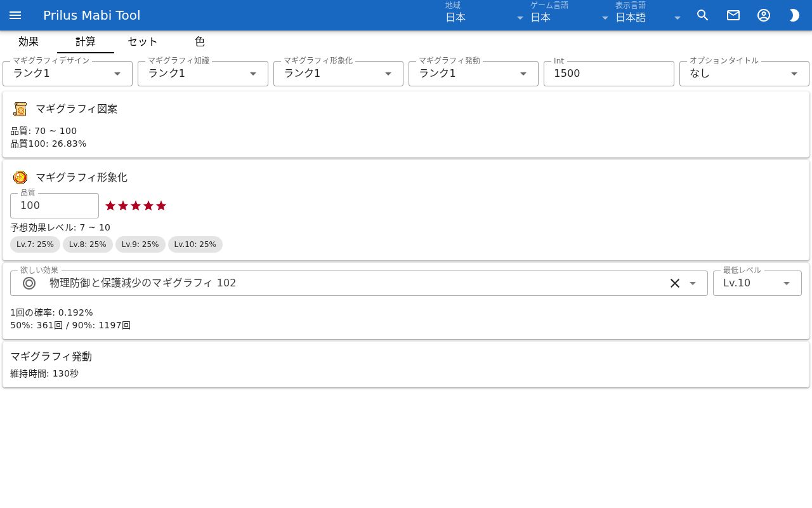Switch to the セット tab
The height and width of the screenshot is (508, 812).
(x=143, y=42)
